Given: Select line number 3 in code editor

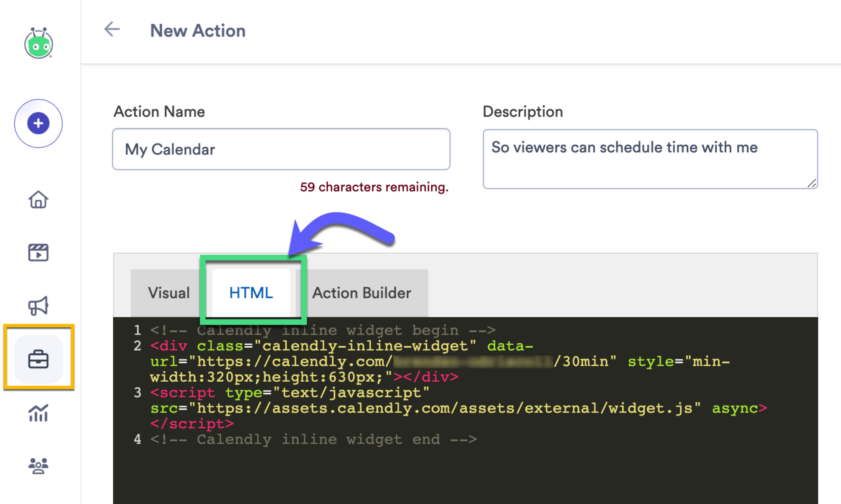Looking at the screenshot, I should 138,393.
